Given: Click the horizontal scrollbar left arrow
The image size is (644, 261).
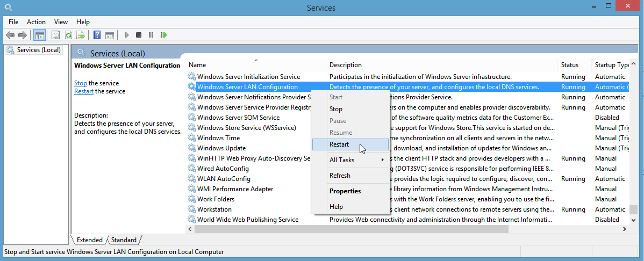Looking at the screenshot, I should pos(190,229).
